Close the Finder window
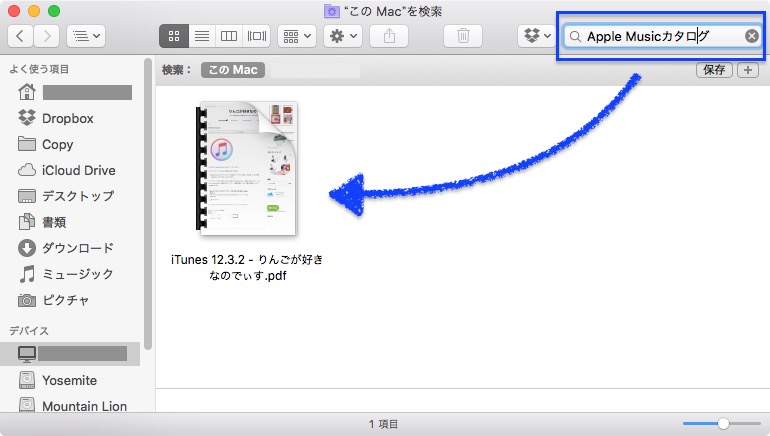The width and height of the screenshot is (770, 436). (14, 11)
